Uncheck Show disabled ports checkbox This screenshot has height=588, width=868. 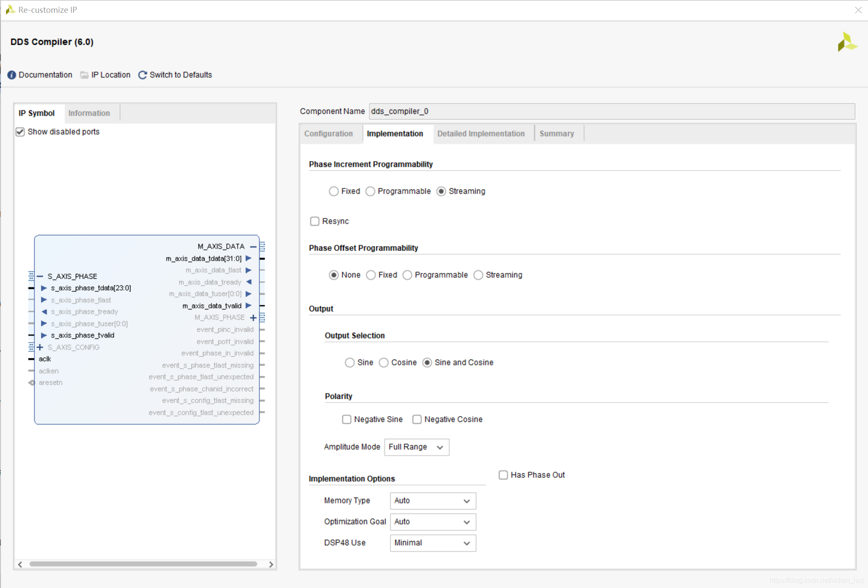click(x=20, y=132)
